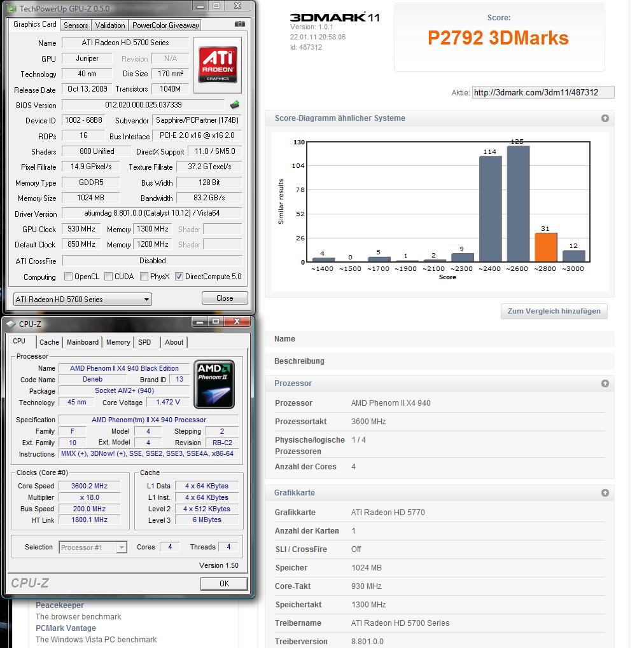Enable the PhysX checkbox
Screen dimensions: 644x648
(144, 277)
